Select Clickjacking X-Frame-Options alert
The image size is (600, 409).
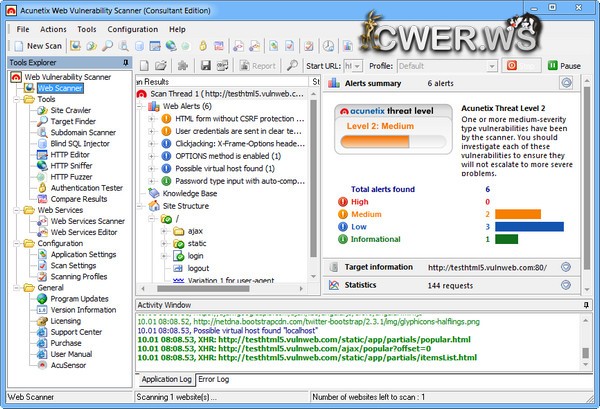pyautogui.click(x=240, y=144)
